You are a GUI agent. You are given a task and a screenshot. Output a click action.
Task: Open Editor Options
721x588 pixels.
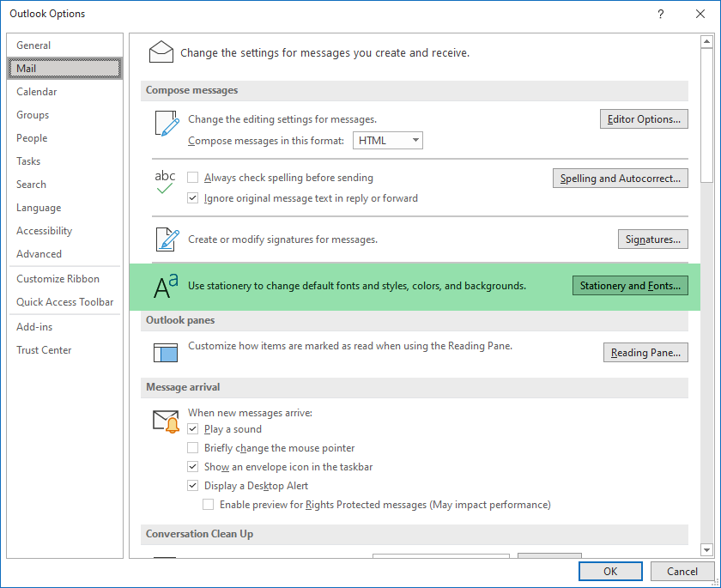644,119
